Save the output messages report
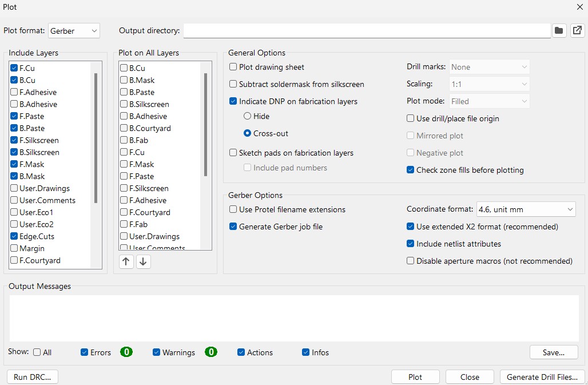This screenshot has height=385, width=588. (x=553, y=352)
